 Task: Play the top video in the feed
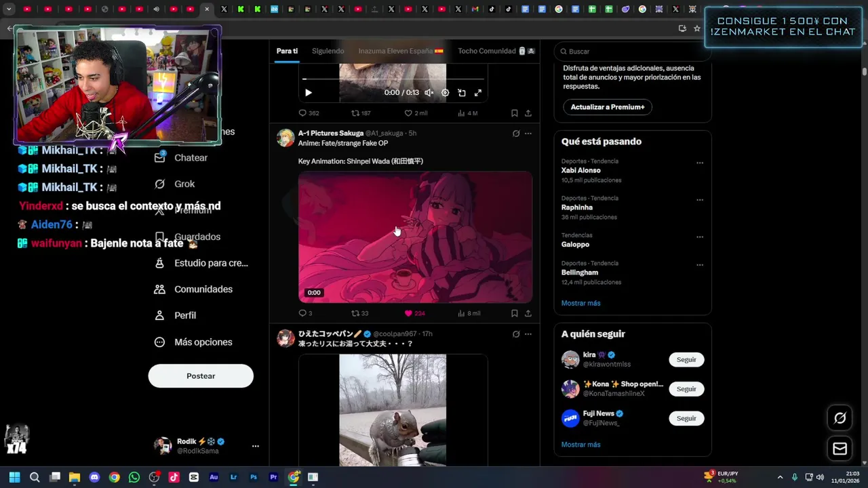[x=308, y=93]
